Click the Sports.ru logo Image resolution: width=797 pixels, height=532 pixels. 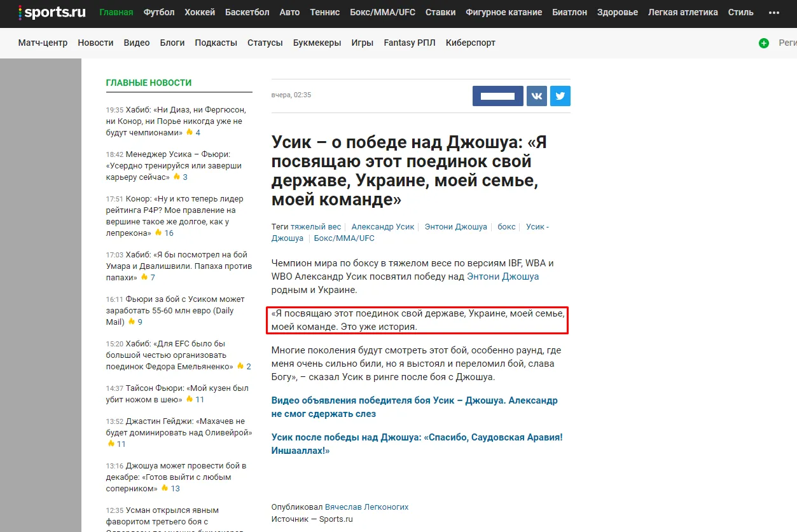53,12
